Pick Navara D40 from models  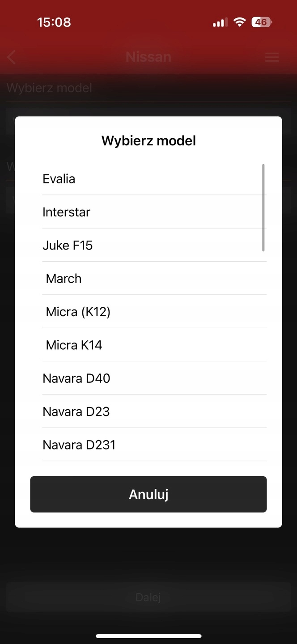(76, 378)
